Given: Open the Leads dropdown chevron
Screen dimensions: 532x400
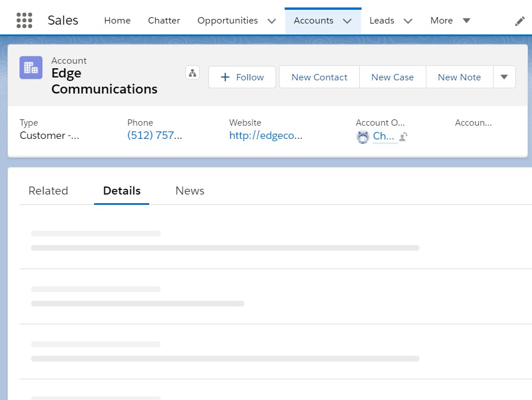Looking at the screenshot, I should click(x=408, y=21).
